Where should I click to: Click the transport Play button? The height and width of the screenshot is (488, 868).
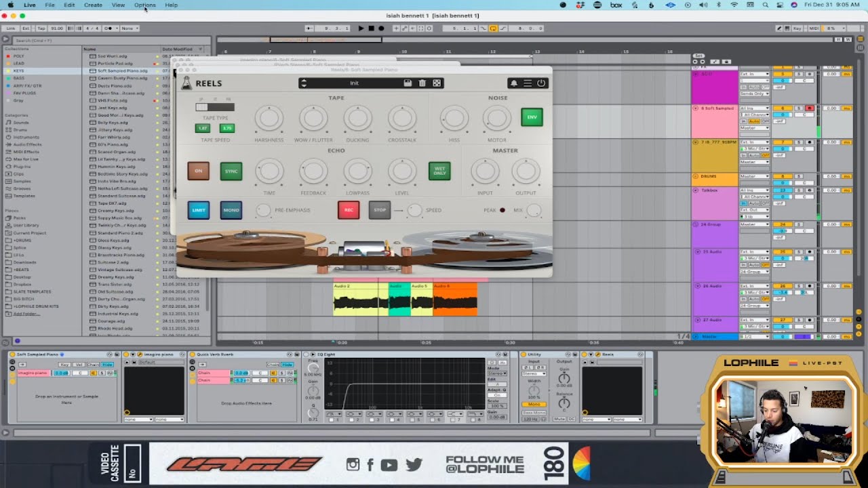(361, 28)
